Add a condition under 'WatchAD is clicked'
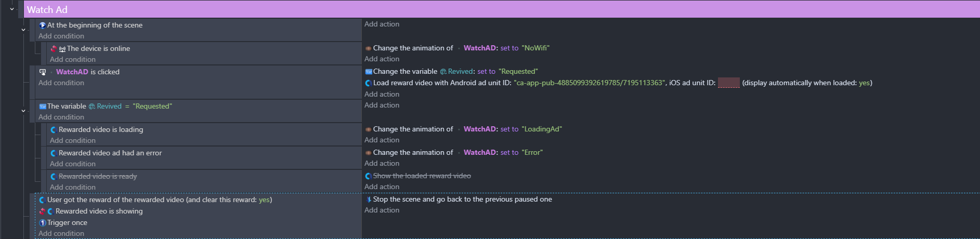980x239 pixels. [61, 83]
